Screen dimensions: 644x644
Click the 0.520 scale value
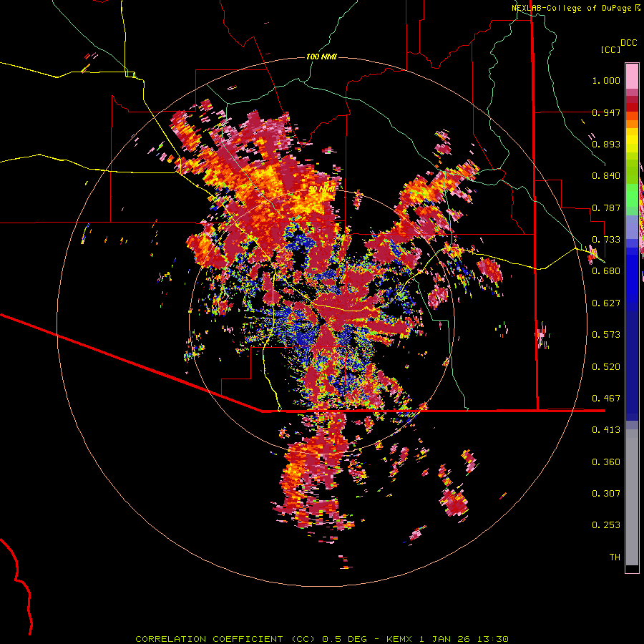pyautogui.click(x=606, y=367)
